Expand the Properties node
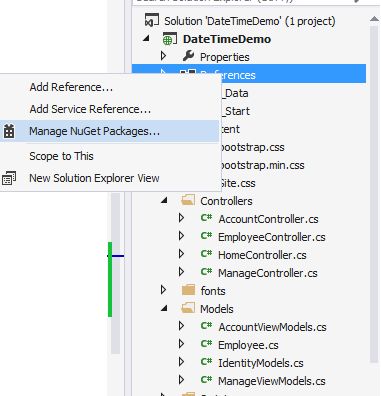Image resolution: width=381 pixels, height=396 pixels. click(163, 56)
